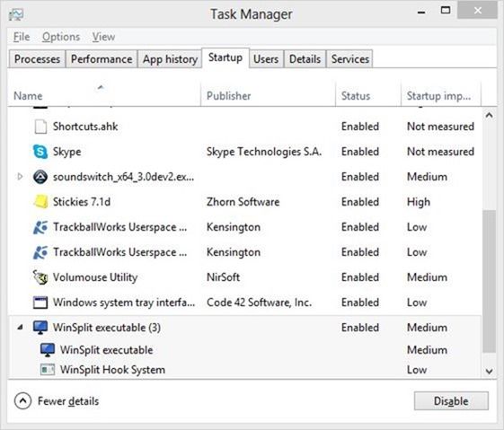Switch to the Processes tab
This screenshot has height=430, width=504.
tap(38, 59)
